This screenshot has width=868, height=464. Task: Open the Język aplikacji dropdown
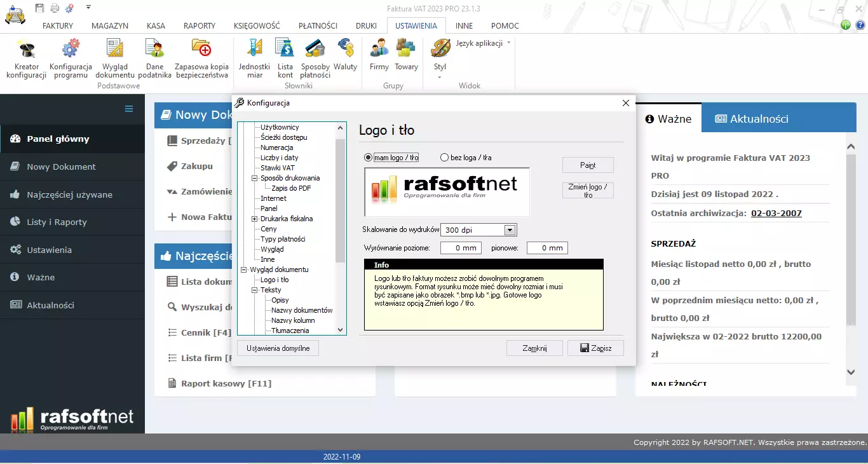[x=483, y=43]
